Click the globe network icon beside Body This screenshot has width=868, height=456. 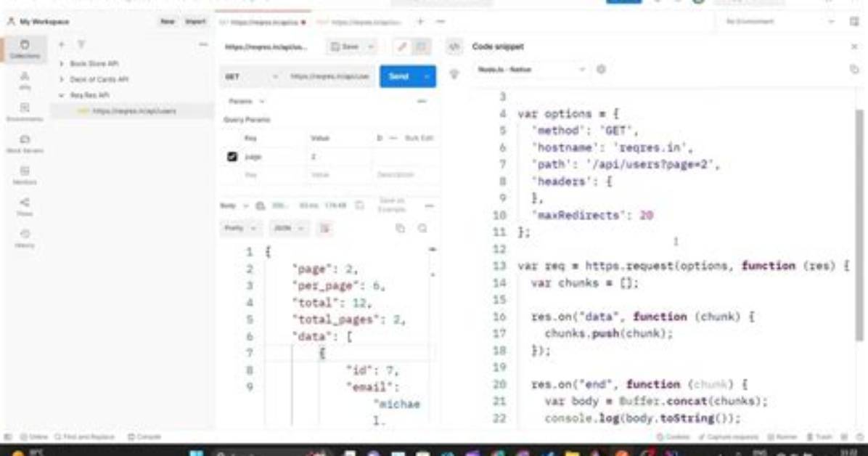point(260,206)
